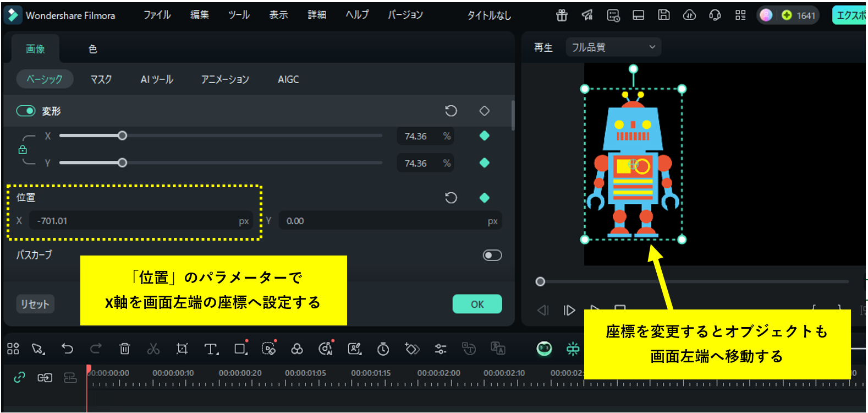
Task: Open the gift rewards icon
Action: pyautogui.click(x=562, y=15)
